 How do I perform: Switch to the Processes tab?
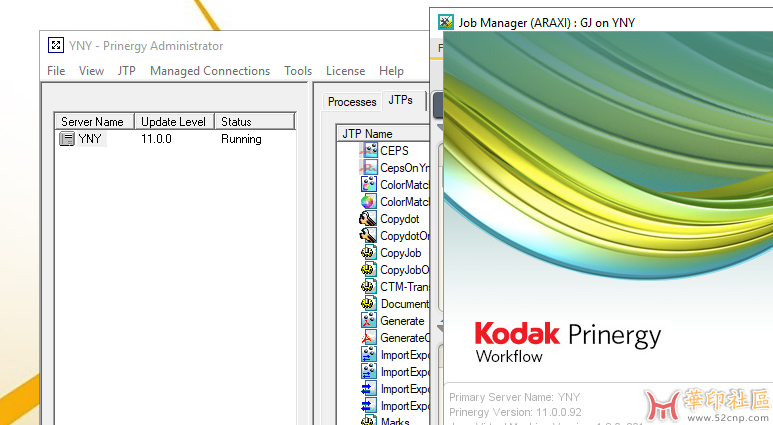352,102
